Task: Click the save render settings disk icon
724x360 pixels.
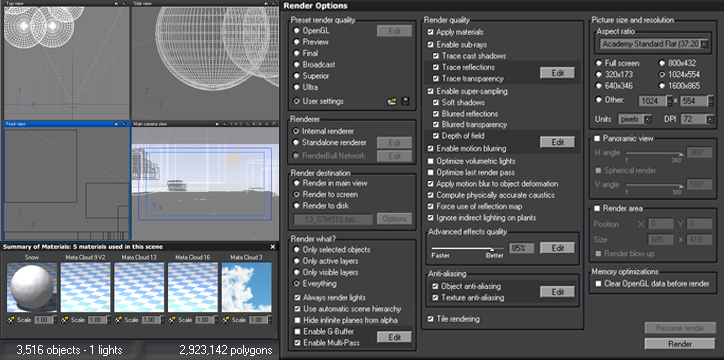Action: 405,102
